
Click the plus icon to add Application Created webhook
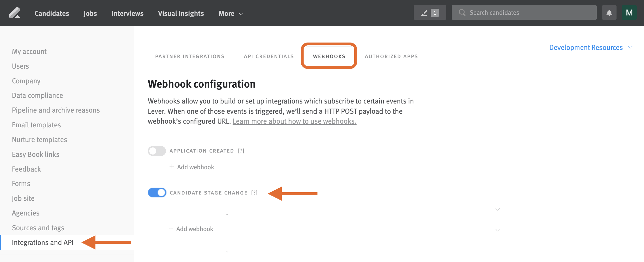coord(172,166)
